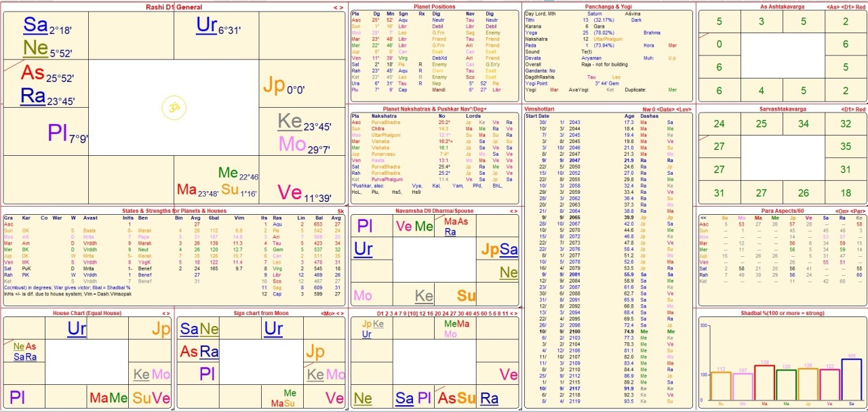The height and width of the screenshot is (412, 868).
Task: Open the <Mo> selector in Sign chart from Moon
Action: 327,313
